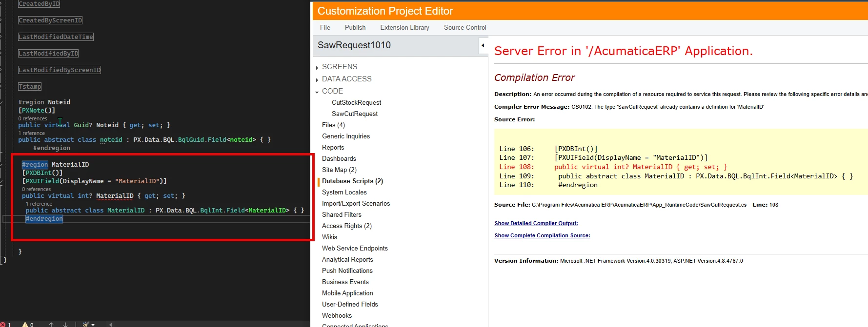Open the File menu
This screenshot has height=327, width=868.
(325, 27)
